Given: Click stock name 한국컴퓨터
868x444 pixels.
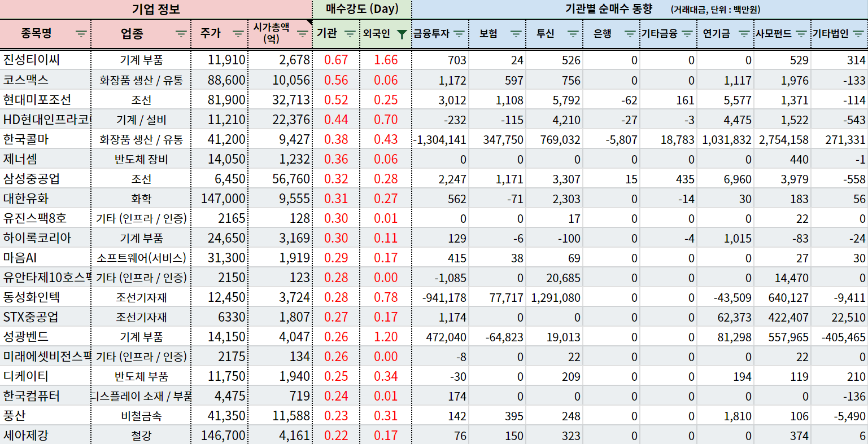Looking at the screenshot, I should tap(32, 396).
